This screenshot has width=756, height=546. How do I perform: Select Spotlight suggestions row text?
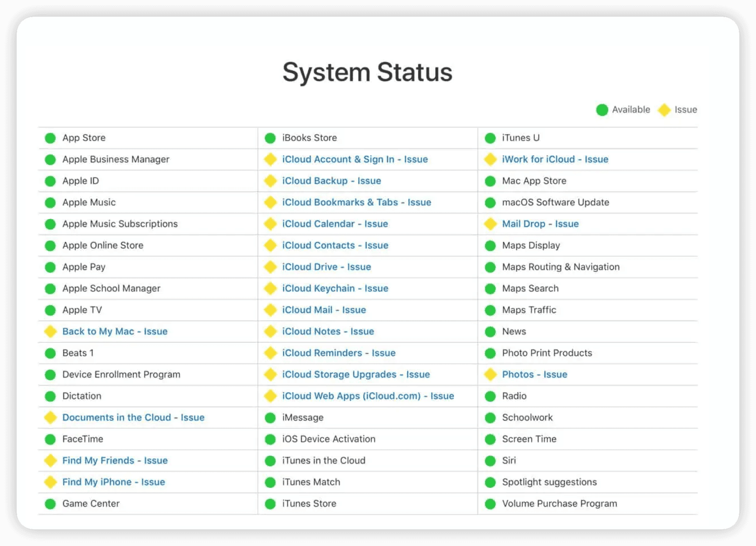[549, 482]
